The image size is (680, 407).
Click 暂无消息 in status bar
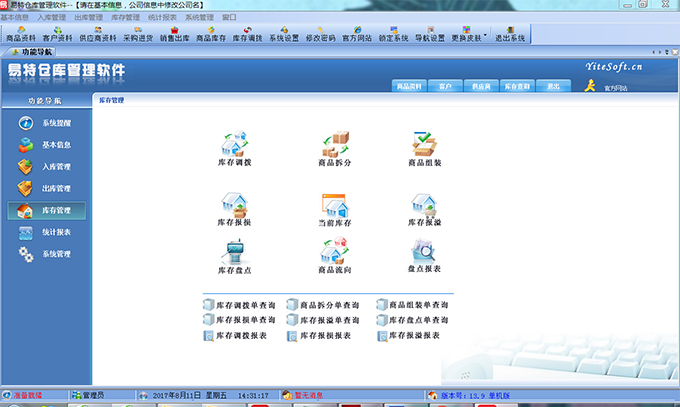303,395
